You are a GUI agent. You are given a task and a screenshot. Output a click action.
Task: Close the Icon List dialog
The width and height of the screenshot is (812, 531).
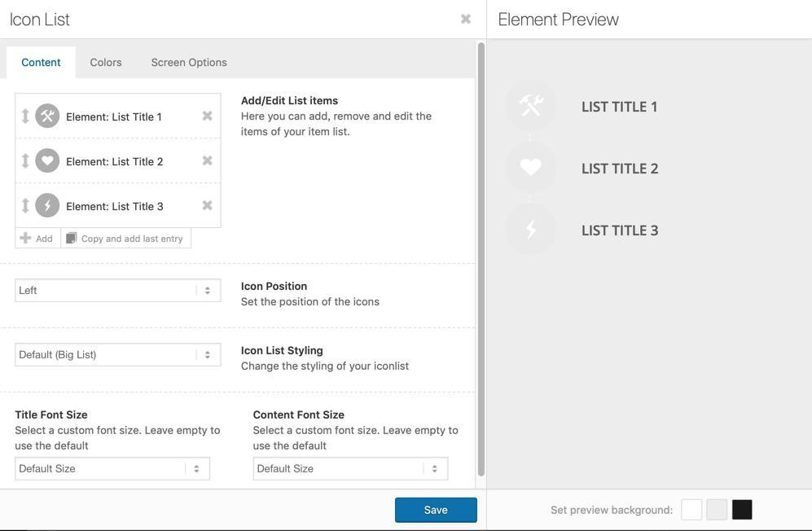pos(466,19)
